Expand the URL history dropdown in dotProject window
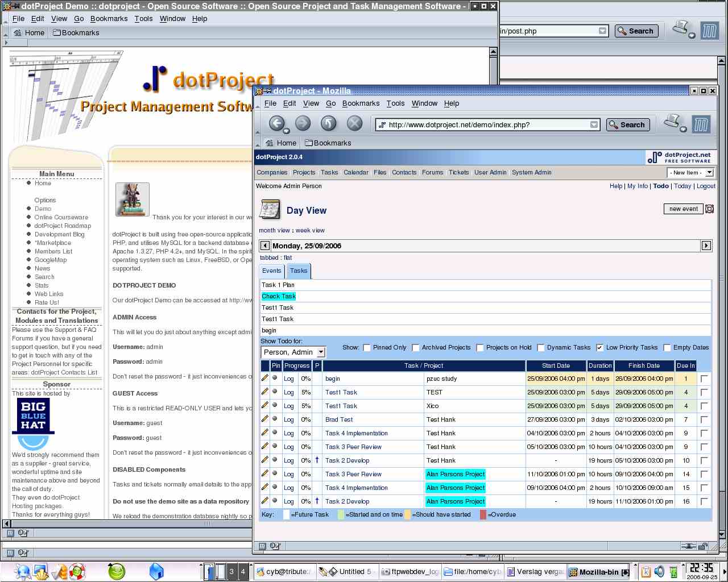This screenshot has height=582, width=728. pyautogui.click(x=594, y=125)
